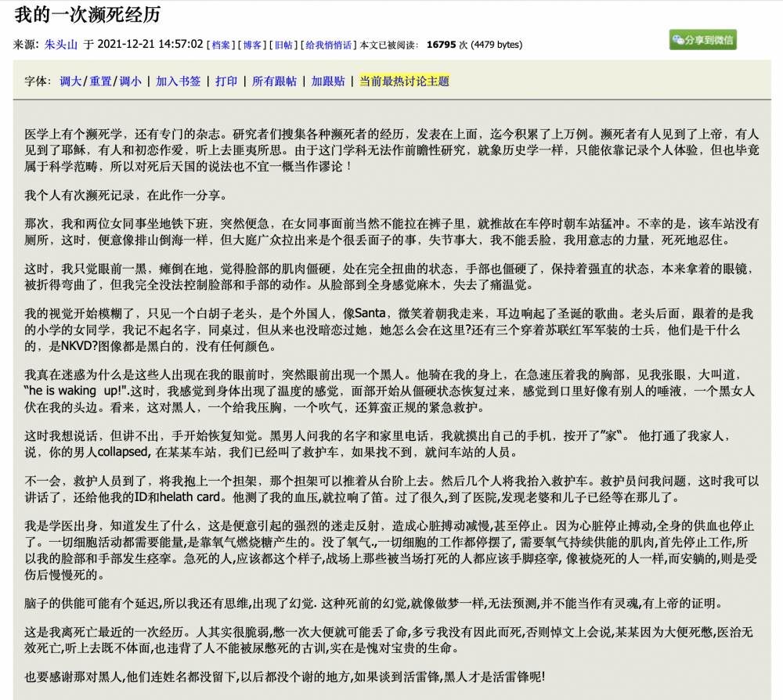783x700 pixels.
Task: Click the paragraph starting 我是学医出身
Action: coord(391,550)
